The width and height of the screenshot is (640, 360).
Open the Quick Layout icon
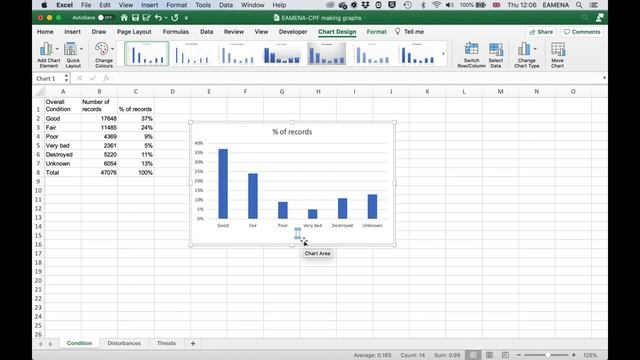[x=70, y=49]
